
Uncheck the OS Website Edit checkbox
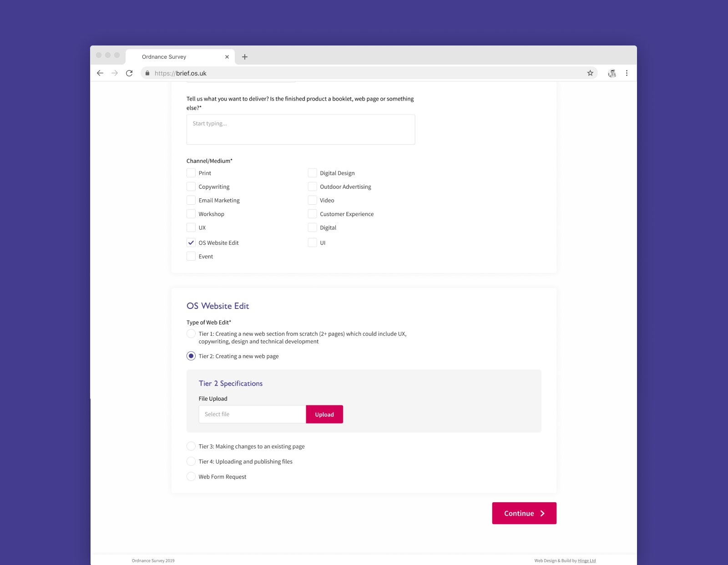(191, 243)
